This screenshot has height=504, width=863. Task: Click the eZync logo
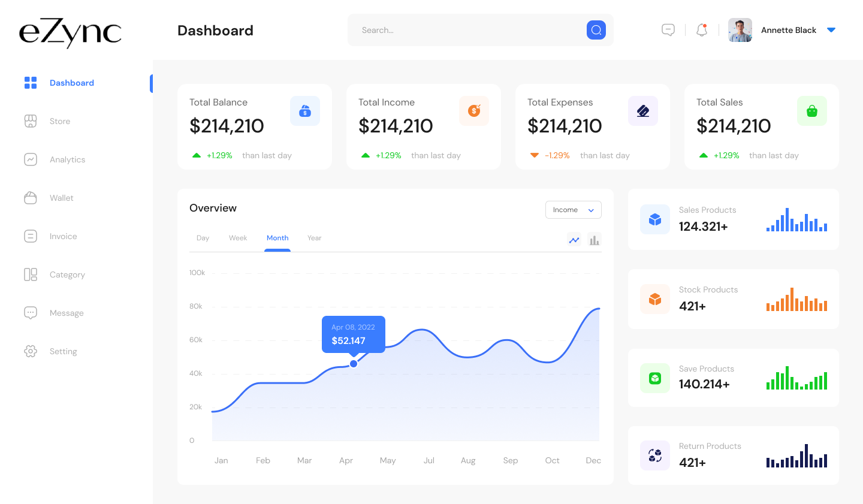(70, 32)
